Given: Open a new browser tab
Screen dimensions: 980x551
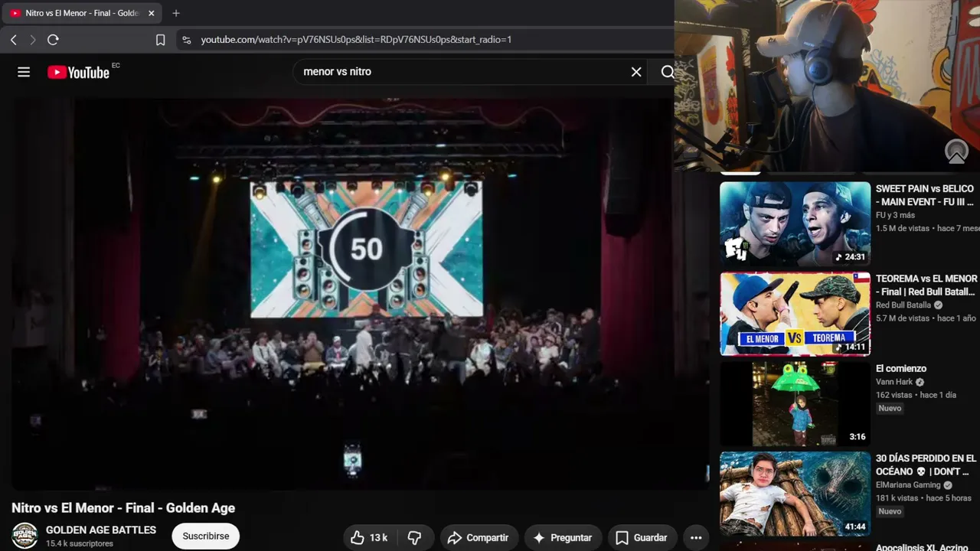Looking at the screenshot, I should (176, 13).
